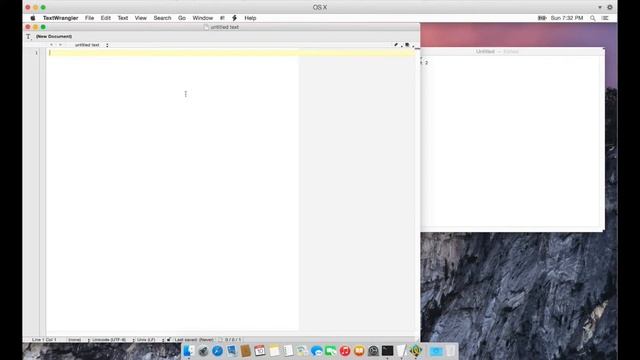
Task: Click the dropdown arrow in OS X title bar
Action: click(600, 7)
